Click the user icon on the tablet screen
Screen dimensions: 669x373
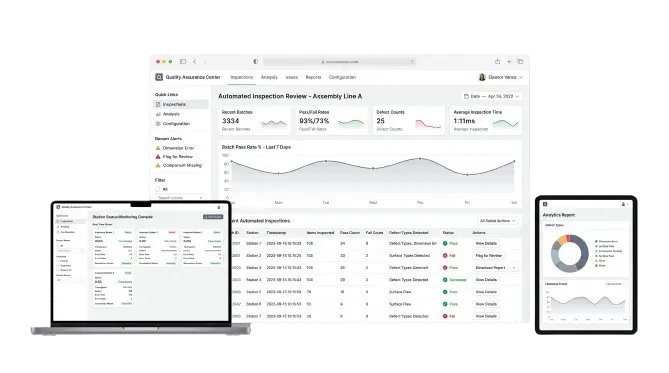(623, 204)
